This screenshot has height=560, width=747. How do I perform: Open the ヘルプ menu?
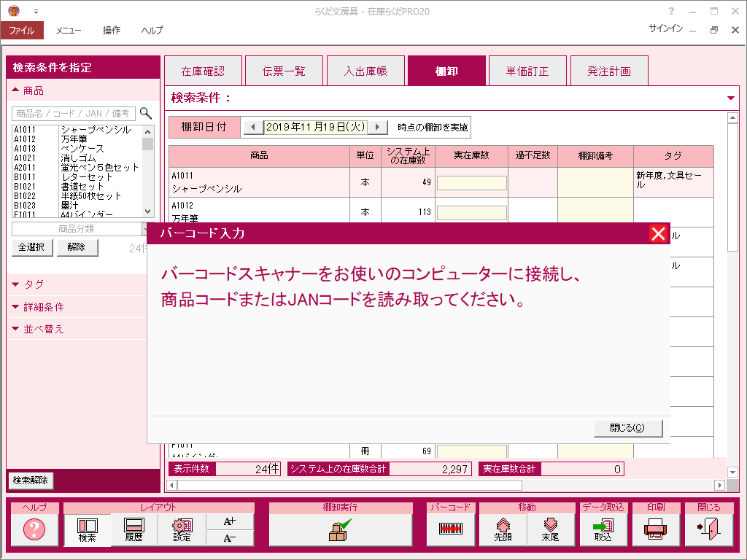(x=152, y=30)
